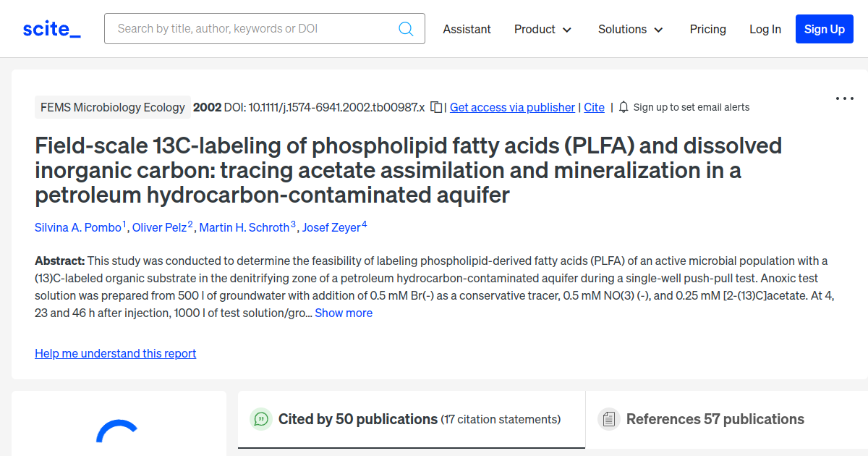Click the References document icon

pyautogui.click(x=608, y=419)
